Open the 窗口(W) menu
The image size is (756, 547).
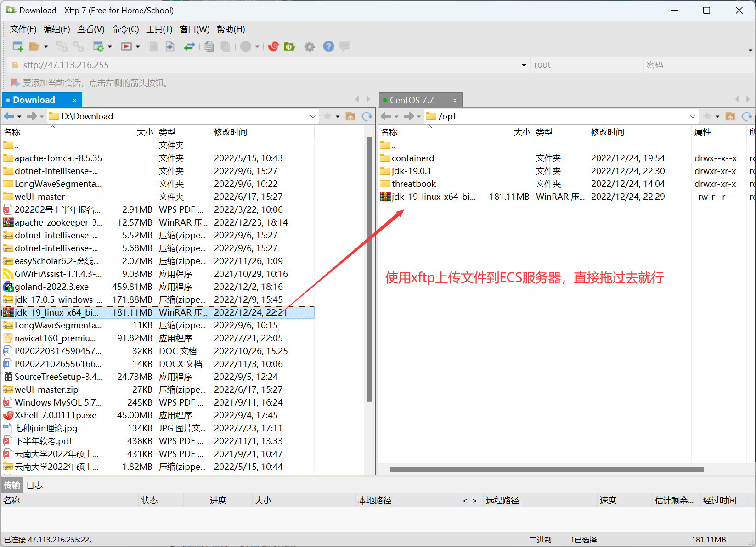(195, 29)
